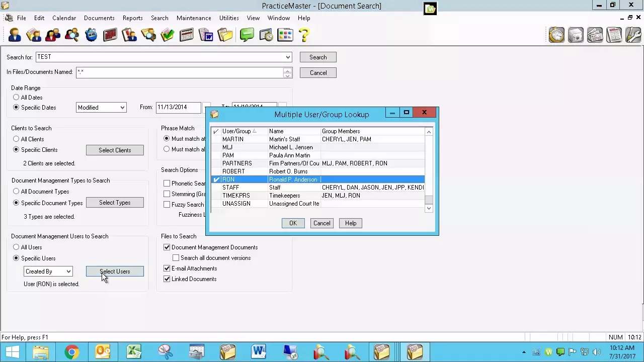
Task: Open Outlook from the taskbar
Action: pyautogui.click(x=103, y=351)
